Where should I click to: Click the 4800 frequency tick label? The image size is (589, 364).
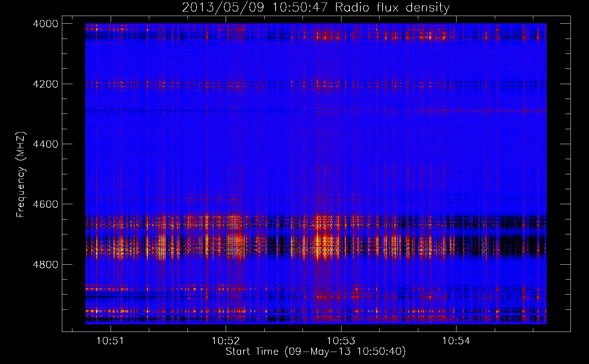point(46,264)
